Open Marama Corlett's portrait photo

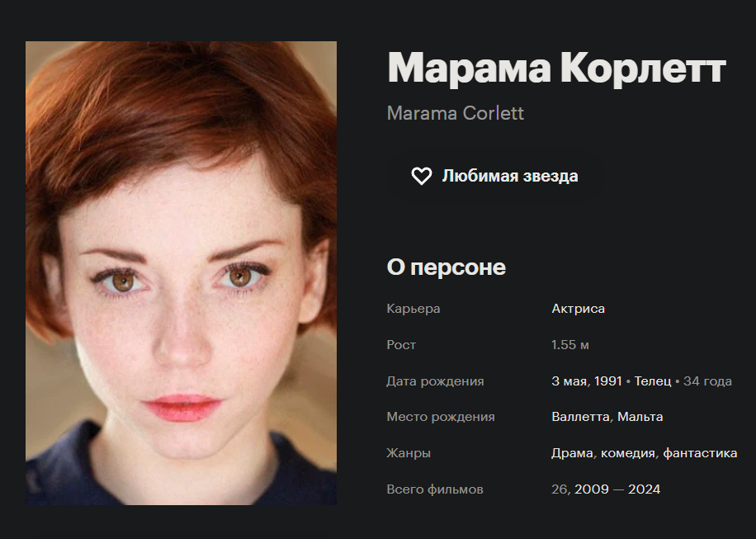pos(182,273)
